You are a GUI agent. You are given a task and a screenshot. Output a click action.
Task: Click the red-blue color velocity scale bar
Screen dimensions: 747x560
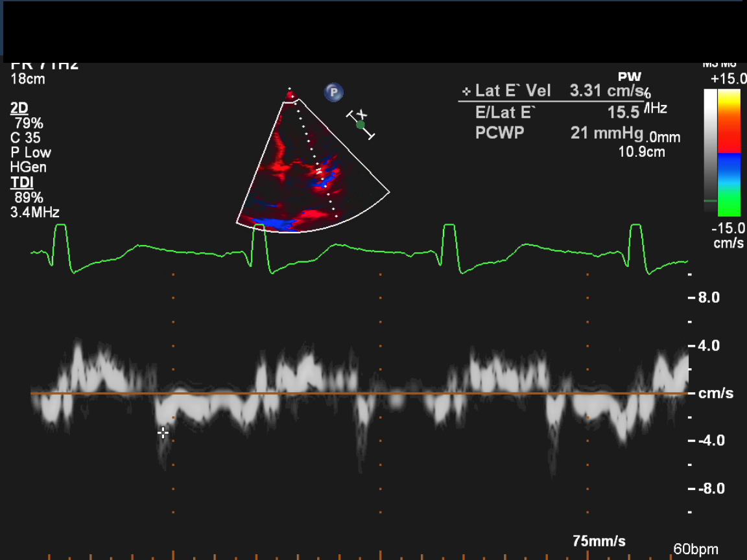729,152
